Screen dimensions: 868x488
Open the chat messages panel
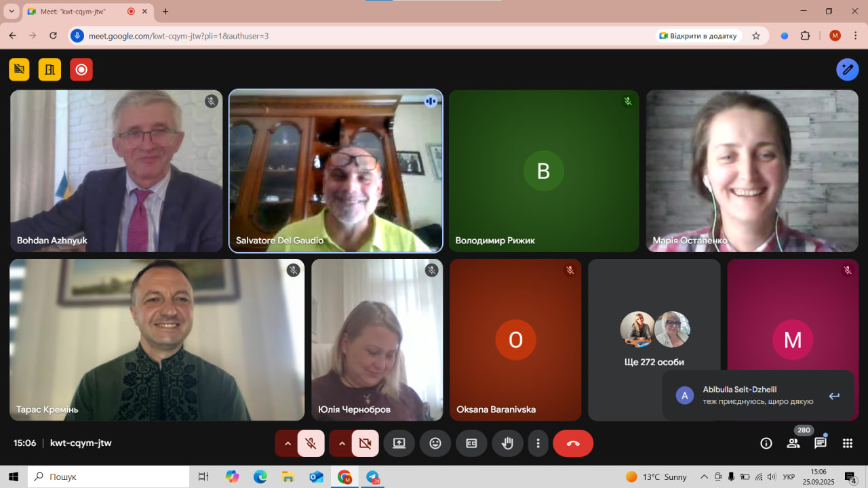(x=821, y=443)
